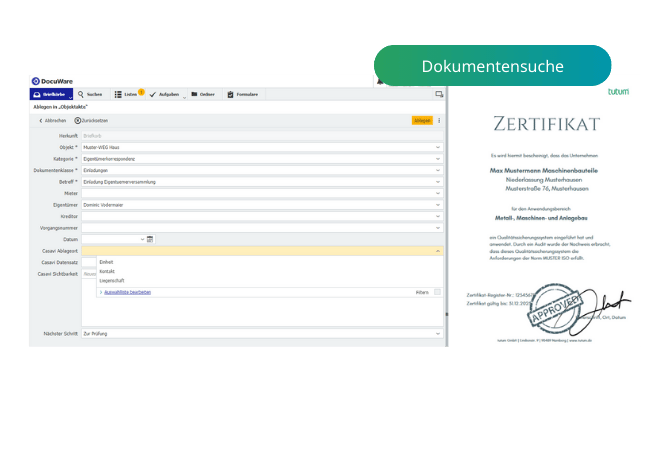Click the DocuWare logo icon
Image resolution: width=666 pixels, height=450 pixels.
[x=36, y=81]
